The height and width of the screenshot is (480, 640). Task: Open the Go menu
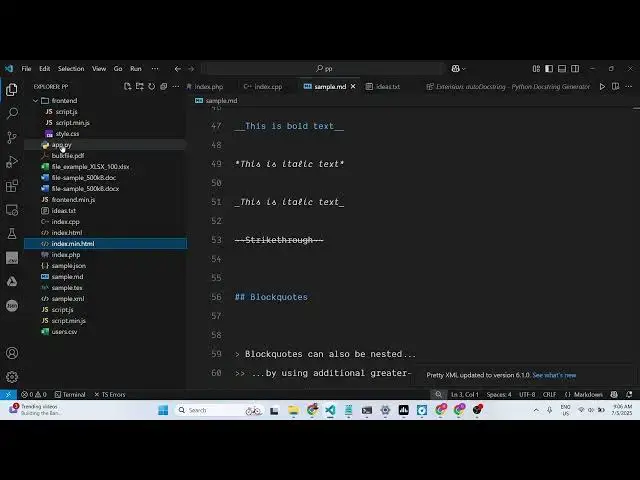click(x=118, y=69)
